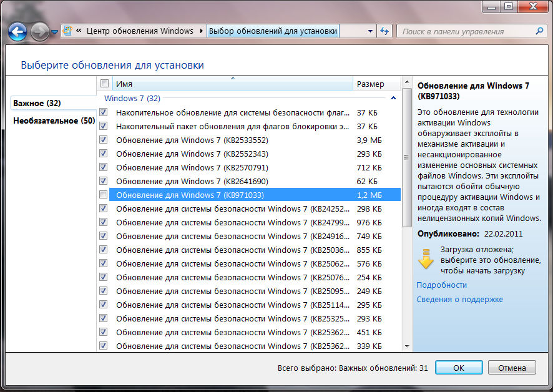Confirm the selection with the OK button
Viewport: 553px width, 392px height.
[x=459, y=368]
